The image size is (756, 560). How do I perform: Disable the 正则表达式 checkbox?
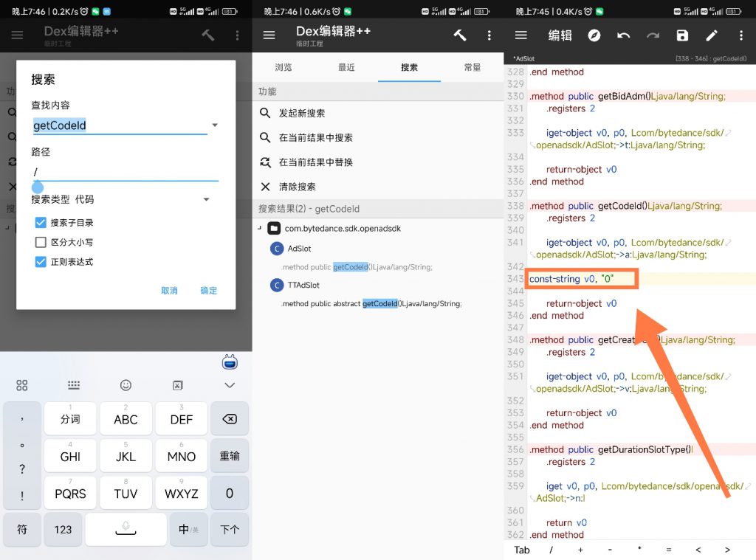point(41,260)
